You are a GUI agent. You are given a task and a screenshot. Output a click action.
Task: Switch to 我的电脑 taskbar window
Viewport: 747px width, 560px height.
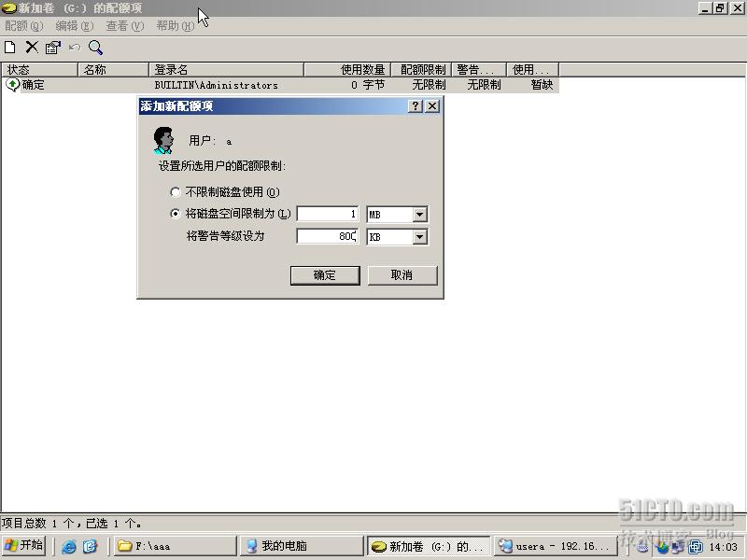tap(302, 546)
